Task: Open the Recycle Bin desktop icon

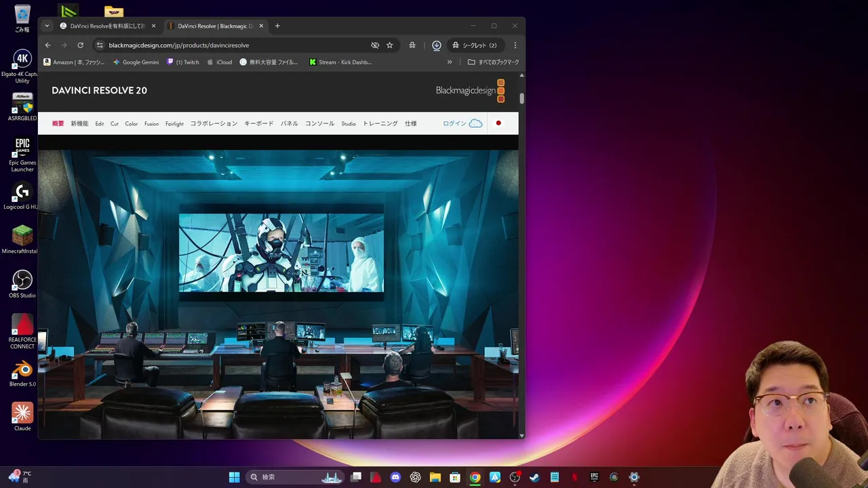Action: (22, 18)
